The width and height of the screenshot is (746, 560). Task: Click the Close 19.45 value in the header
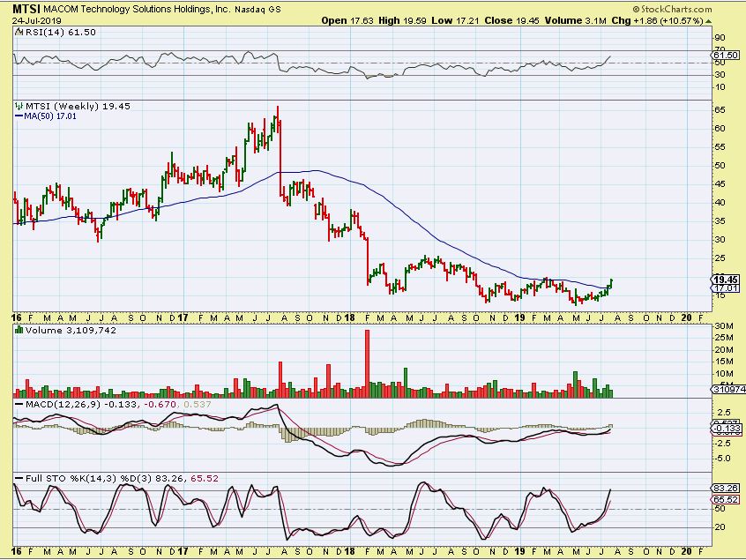(x=512, y=20)
